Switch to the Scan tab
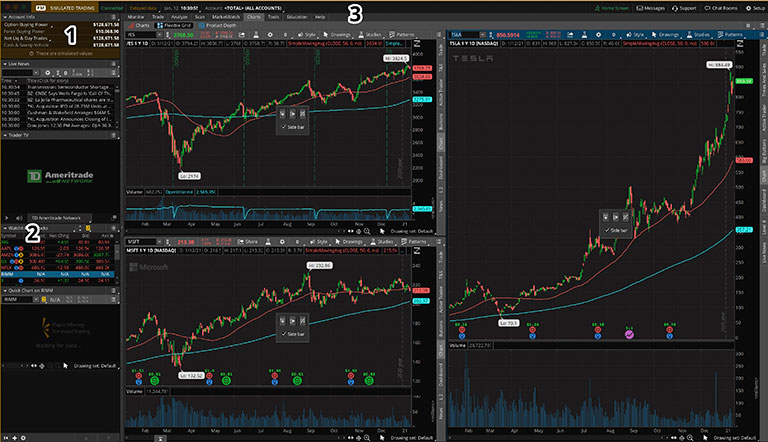This screenshot has height=442, width=768. coord(200,17)
